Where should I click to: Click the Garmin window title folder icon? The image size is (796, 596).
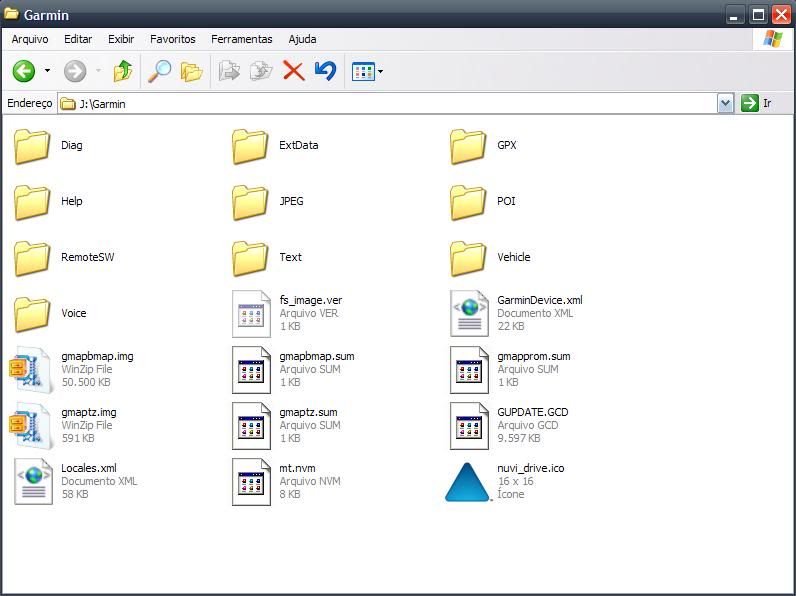point(11,14)
